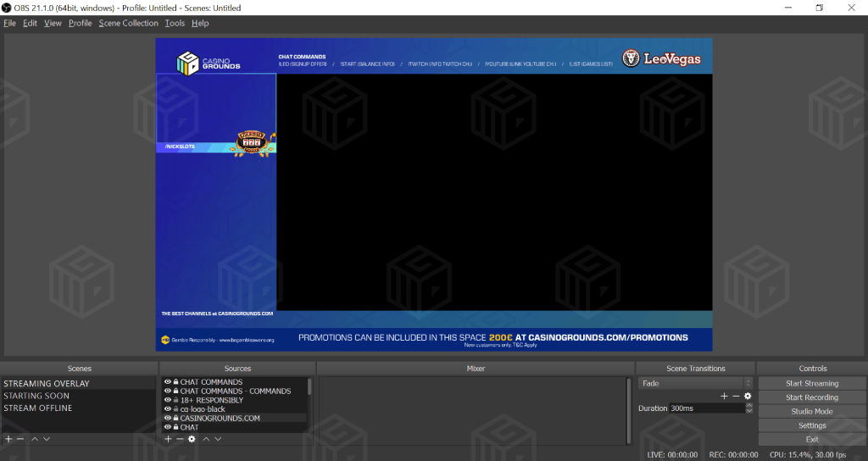Viewport: 868px width, 461px height.
Task: Click lock icon of cg-logo-black source
Action: point(175,409)
